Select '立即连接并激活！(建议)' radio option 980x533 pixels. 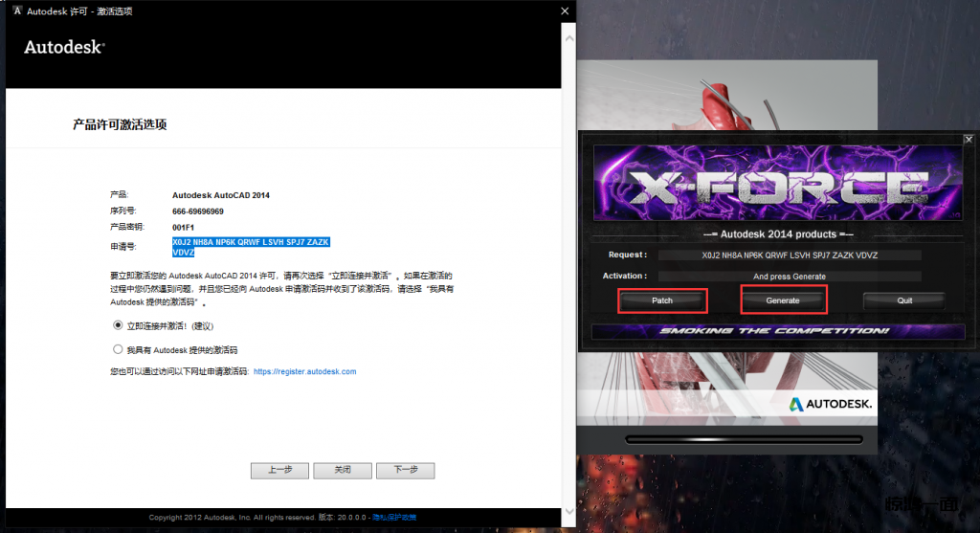[119, 325]
